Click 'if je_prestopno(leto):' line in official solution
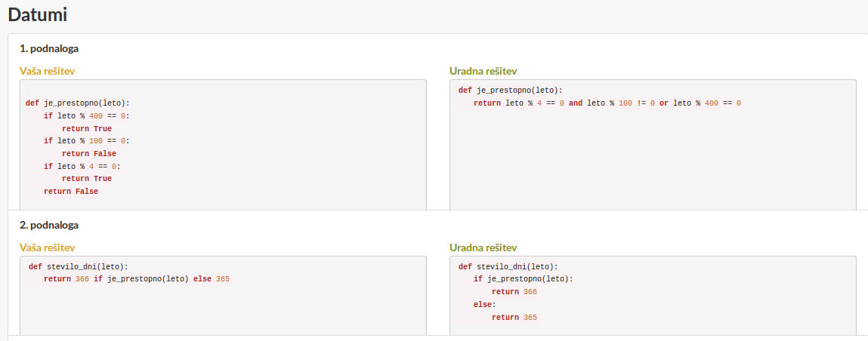The image size is (868, 341). click(x=523, y=279)
